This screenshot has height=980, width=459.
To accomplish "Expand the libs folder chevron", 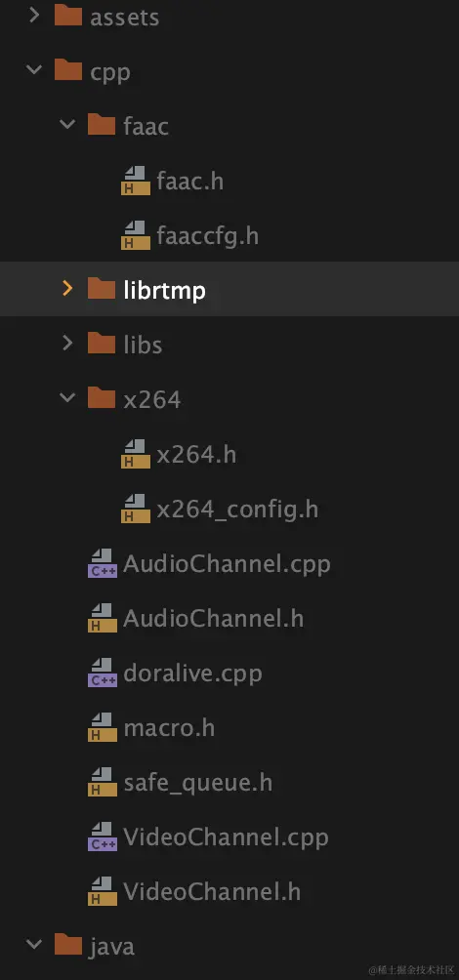I will click(67, 344).
